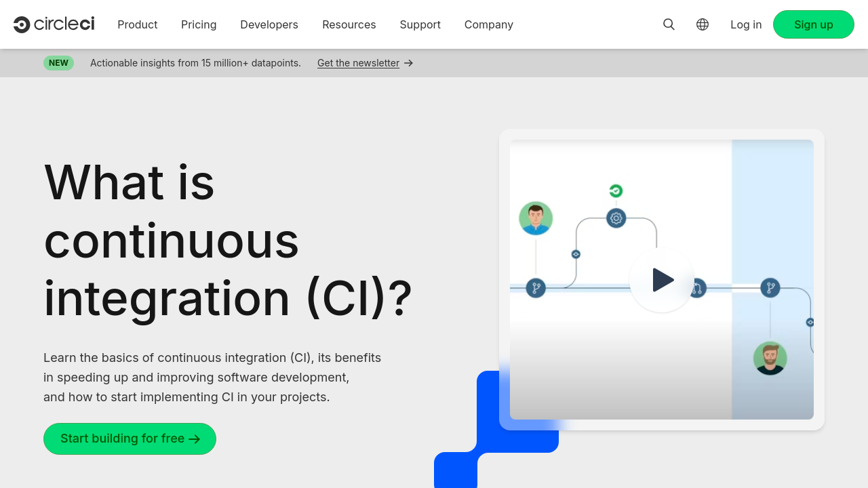Viewport: 868px width, 488px height.
Task: Click the top-left developer avatar
Action: [x=536, y=218]
